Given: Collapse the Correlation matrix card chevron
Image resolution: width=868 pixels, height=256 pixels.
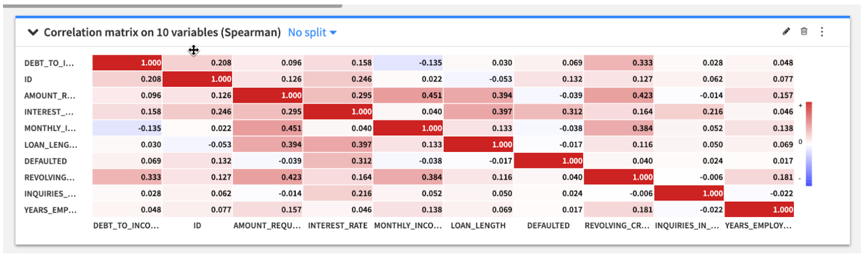Looking at the screenshot, I should click(x=33, y=33).
